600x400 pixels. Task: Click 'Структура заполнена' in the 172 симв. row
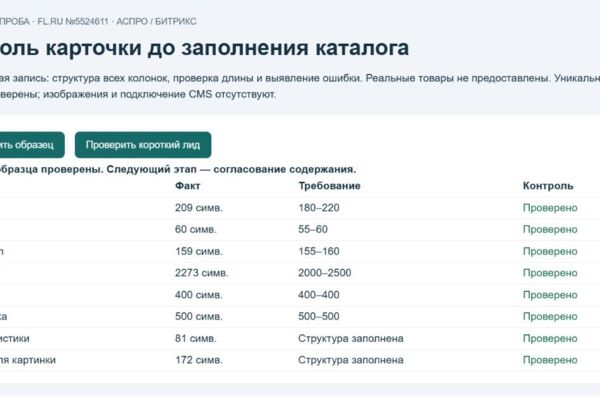pos(351,360)
